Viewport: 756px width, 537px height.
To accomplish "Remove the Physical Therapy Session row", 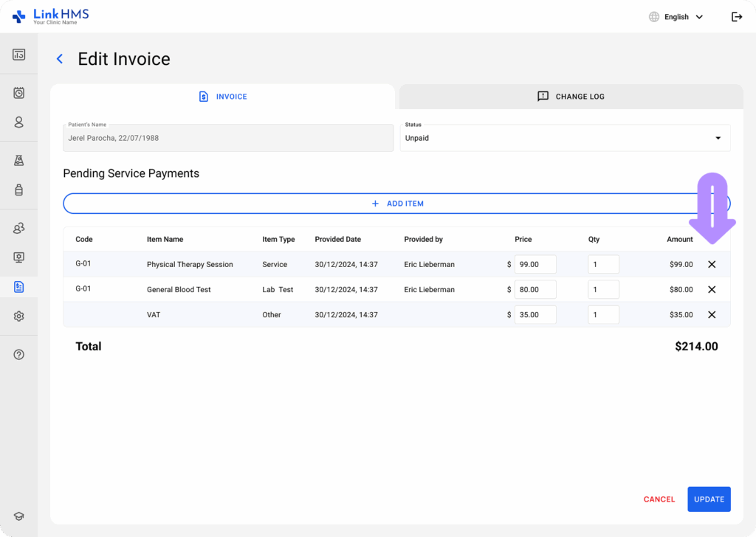I will [x=712, y=264].
